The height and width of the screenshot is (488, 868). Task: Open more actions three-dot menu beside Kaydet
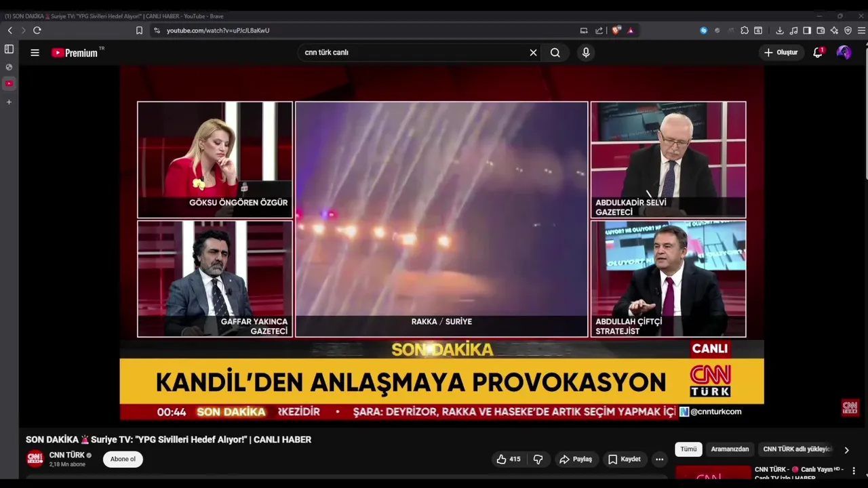pyautogui.click(x=659, y=459)
